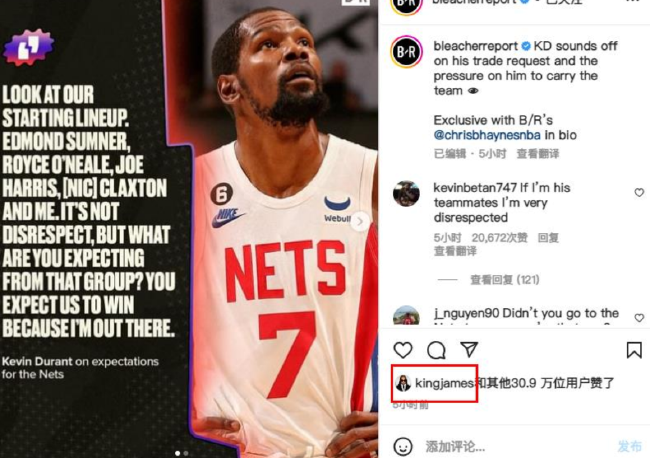Select the second carousel indicator dot
Viewport: 650px width, 458px height.
point(186,453)
